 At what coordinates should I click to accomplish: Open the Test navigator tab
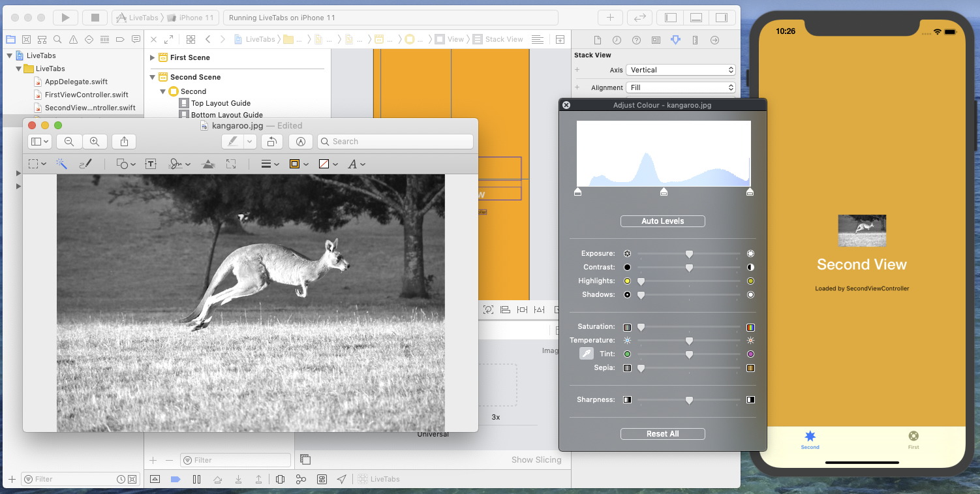pyautogui.click(x=89, y=39)
